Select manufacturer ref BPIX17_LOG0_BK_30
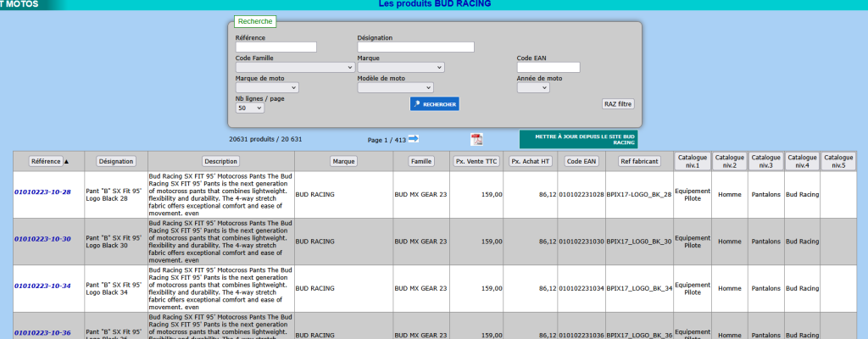868x339 pixels. click(639, 242)
